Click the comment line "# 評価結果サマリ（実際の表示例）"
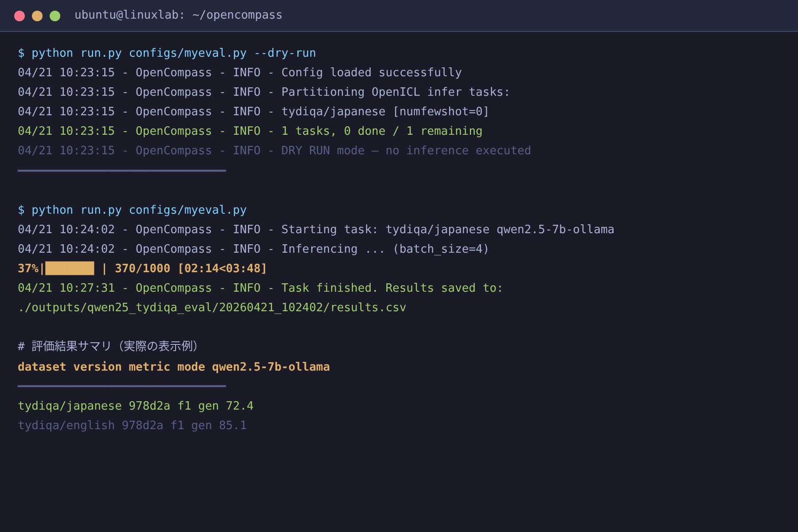 click(109, 346)
